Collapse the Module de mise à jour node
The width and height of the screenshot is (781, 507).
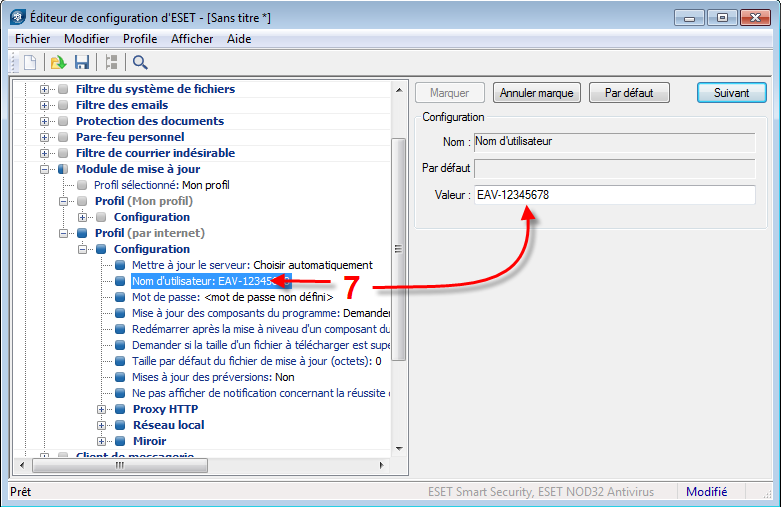tap(45, 169)
